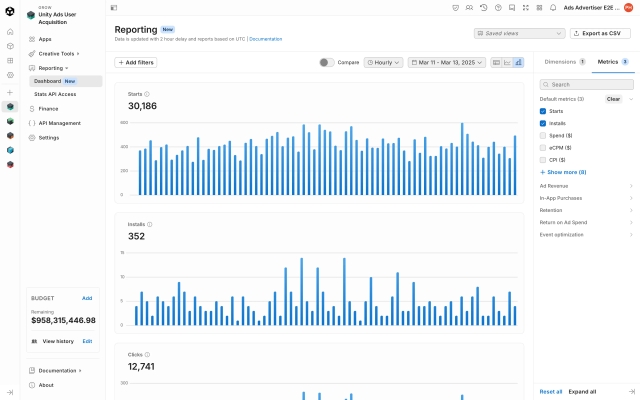The width and height of the screenshot is (640, 400).
Task: Open Stats API Access in sidebar
Action: (x=55, y=94)
